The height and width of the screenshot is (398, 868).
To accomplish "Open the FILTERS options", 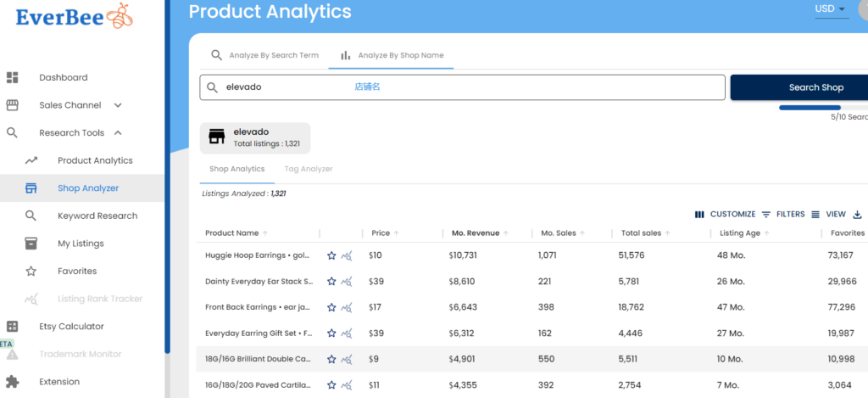I will (x=782, y=215).
